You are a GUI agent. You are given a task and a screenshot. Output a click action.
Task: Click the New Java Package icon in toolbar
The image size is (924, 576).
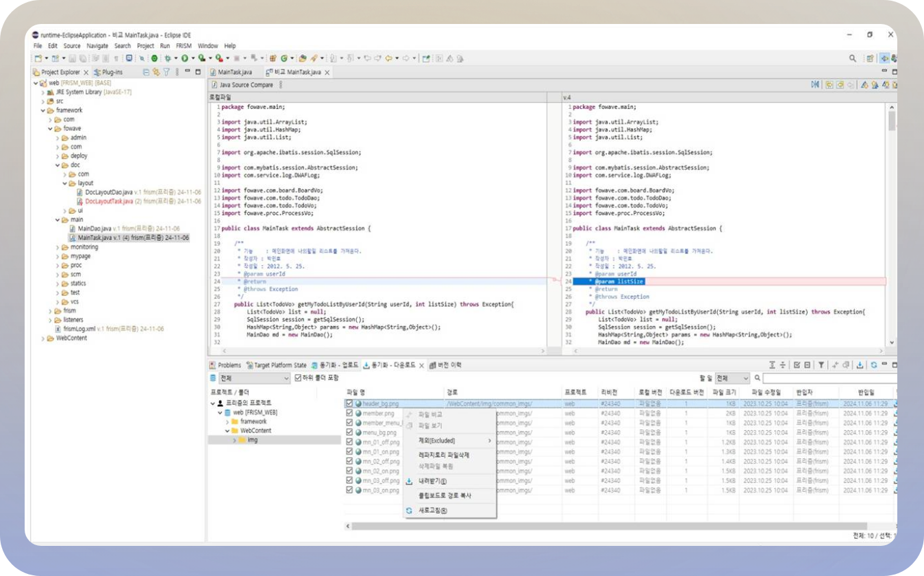pyautogui.click(x=273, y=58)
